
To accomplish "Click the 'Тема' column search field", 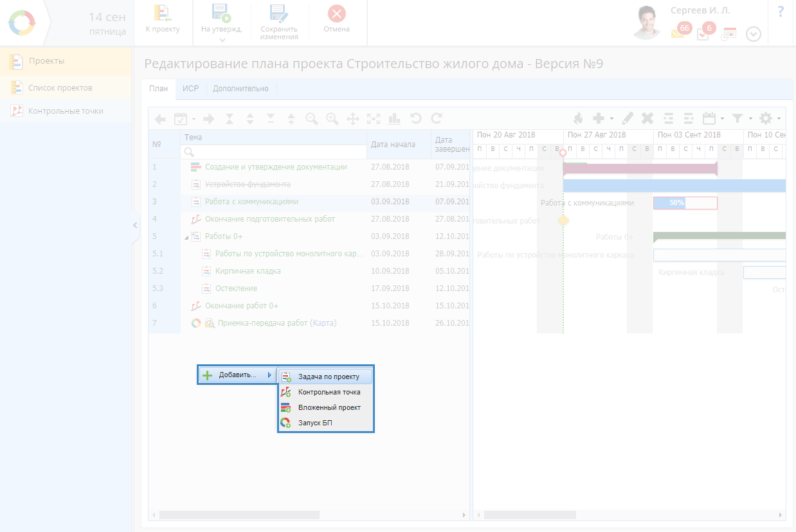I will pyautogui.click(x=273, y=152).
